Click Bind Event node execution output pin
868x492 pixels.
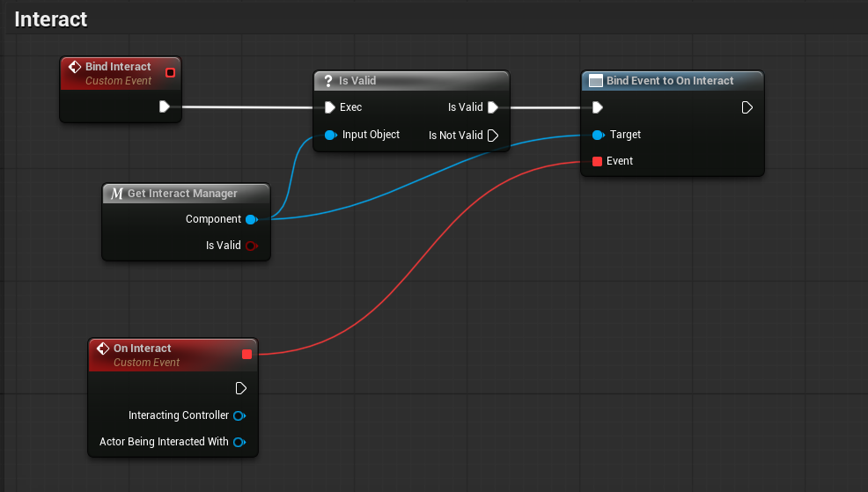click(747, 107)
